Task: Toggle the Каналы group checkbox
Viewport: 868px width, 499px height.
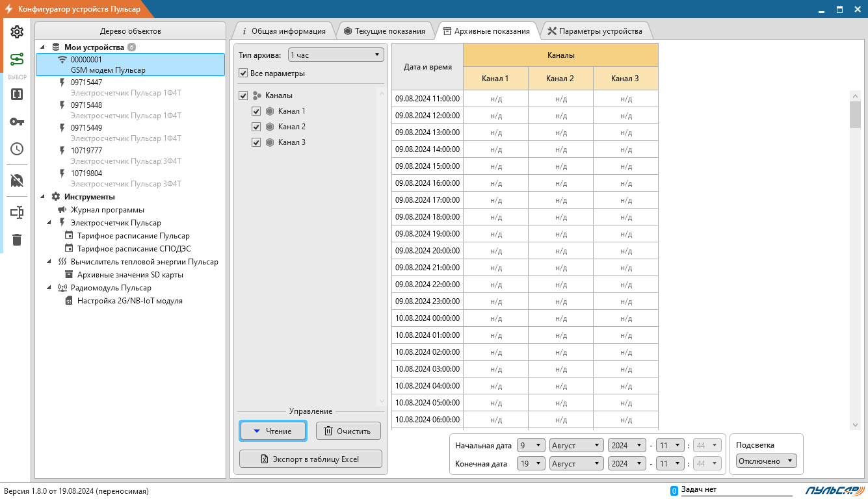Action: pos(243,96)
